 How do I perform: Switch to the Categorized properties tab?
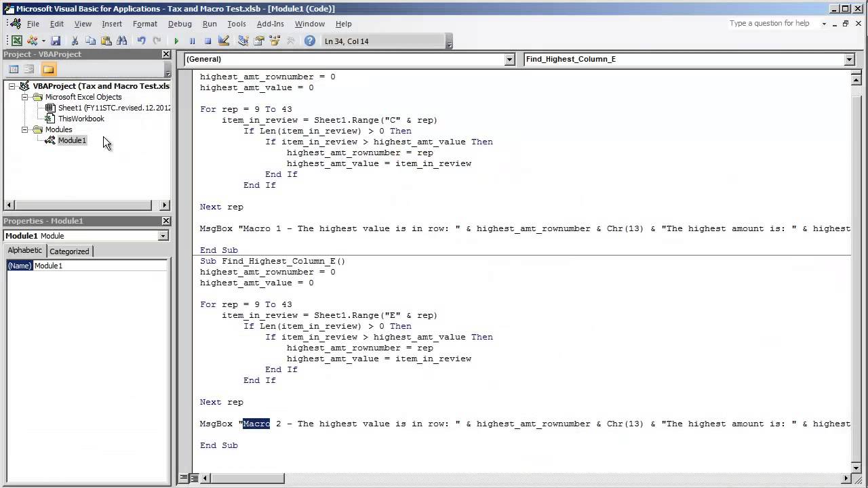[69, 251]
